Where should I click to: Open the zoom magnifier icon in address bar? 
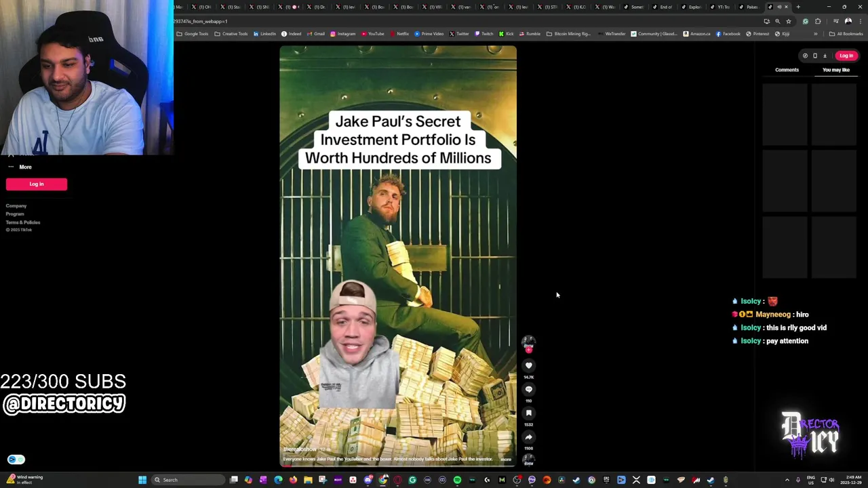point(777,21)
